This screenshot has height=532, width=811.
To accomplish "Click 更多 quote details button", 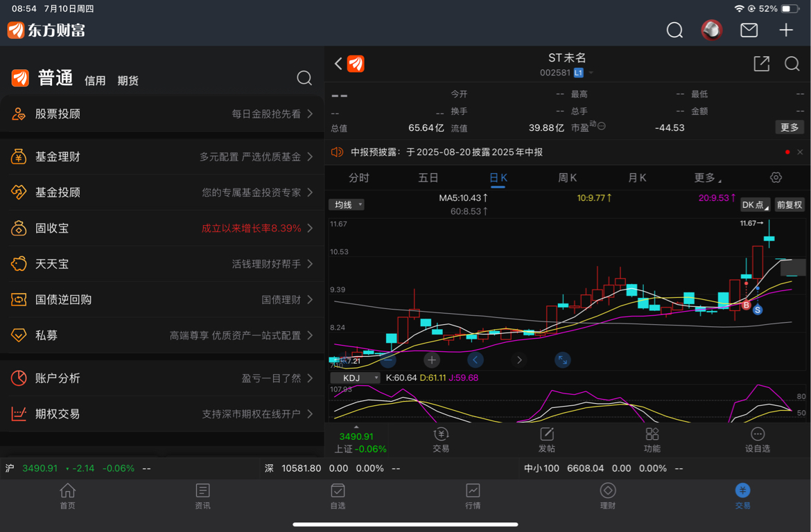I will tap(790, 127).
